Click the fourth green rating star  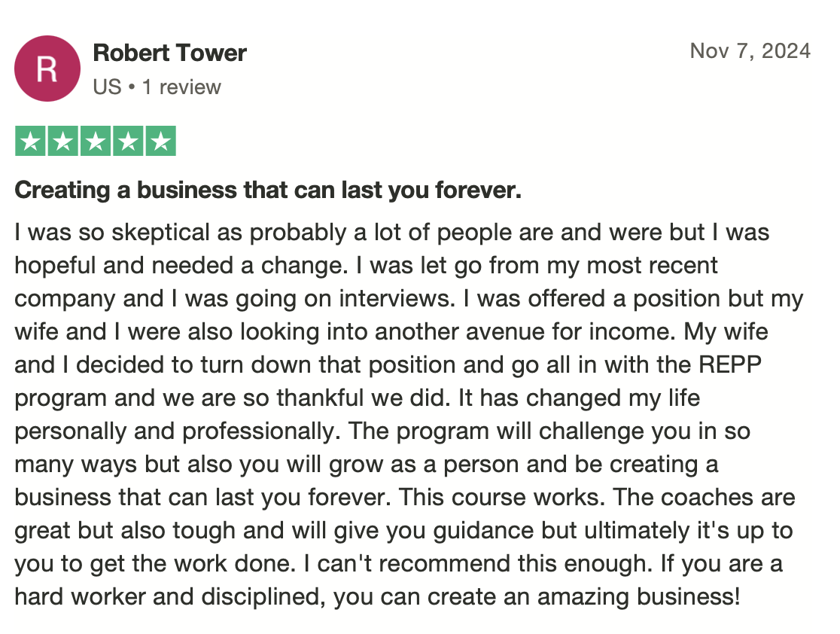click(x=128, y=141)
